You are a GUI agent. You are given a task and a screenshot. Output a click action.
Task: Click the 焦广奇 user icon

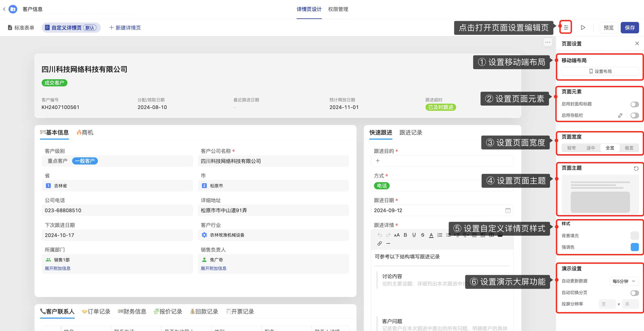[x=204, y=260]
